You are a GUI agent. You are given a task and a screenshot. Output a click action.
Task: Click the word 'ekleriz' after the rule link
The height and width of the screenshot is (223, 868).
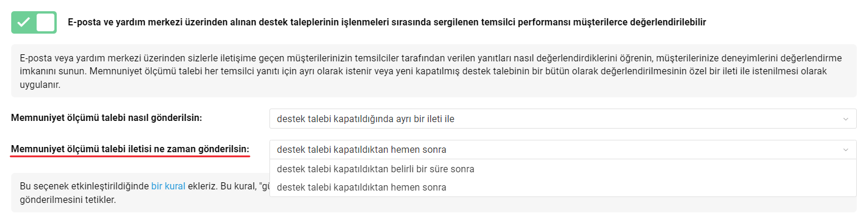(x=202, y=186)
